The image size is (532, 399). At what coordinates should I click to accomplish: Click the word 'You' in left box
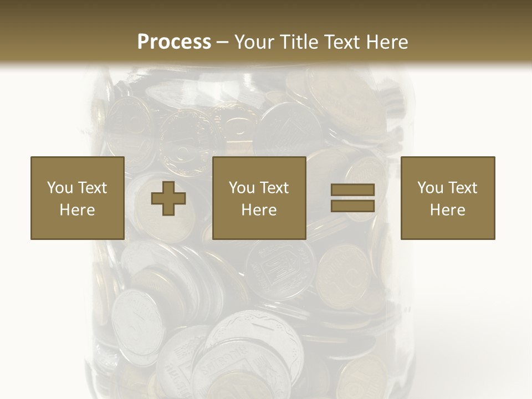[x=60, y=187]
